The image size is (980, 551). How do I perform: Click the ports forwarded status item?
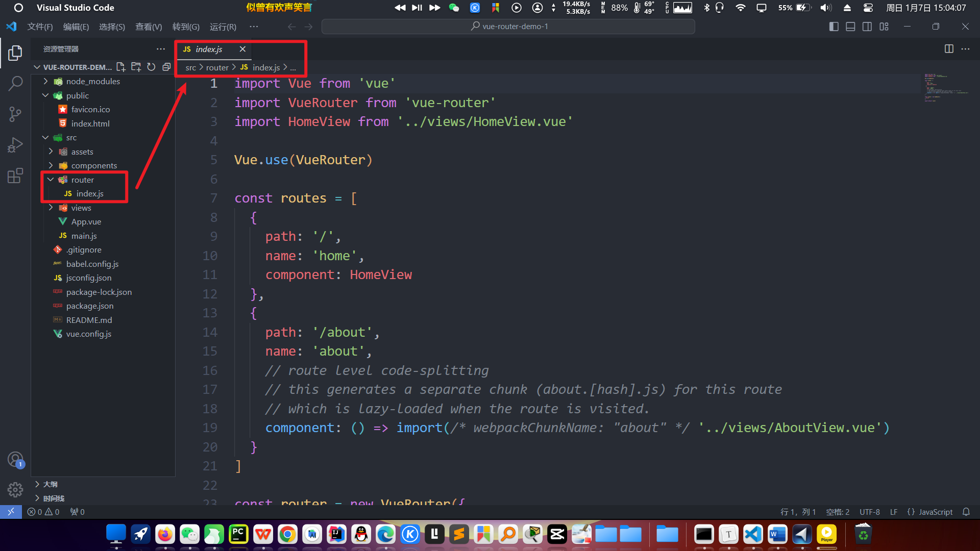(78, 512)
